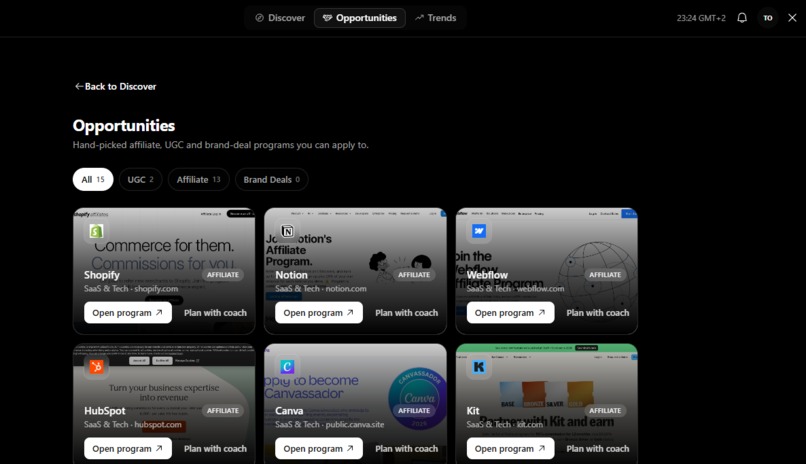Click 'SaaS & Tech · public.canva.site' text
The height and width of the screenshot is (464, 806).
[x=329, y=424]
